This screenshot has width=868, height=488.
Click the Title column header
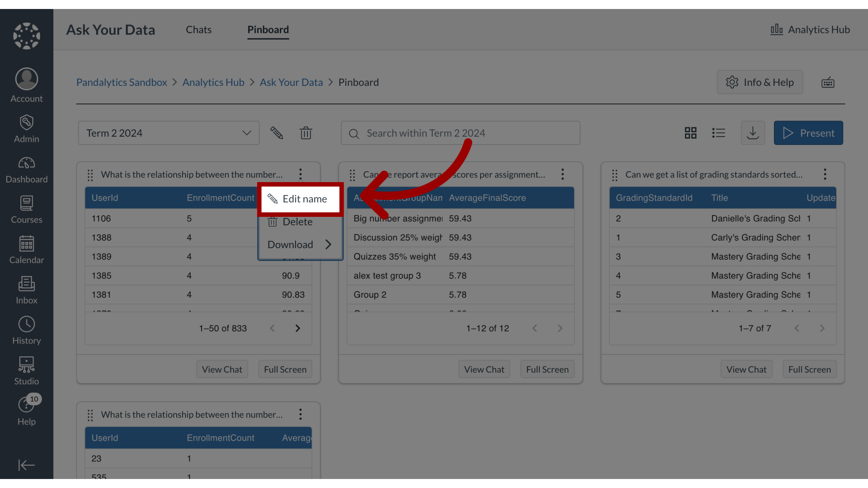click(720, 198)
